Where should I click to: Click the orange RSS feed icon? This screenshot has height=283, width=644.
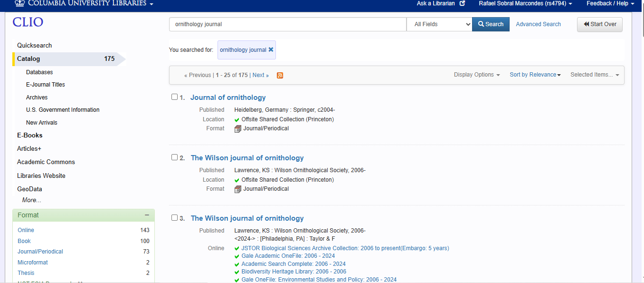pyautogui.click(x=280, y=75)
